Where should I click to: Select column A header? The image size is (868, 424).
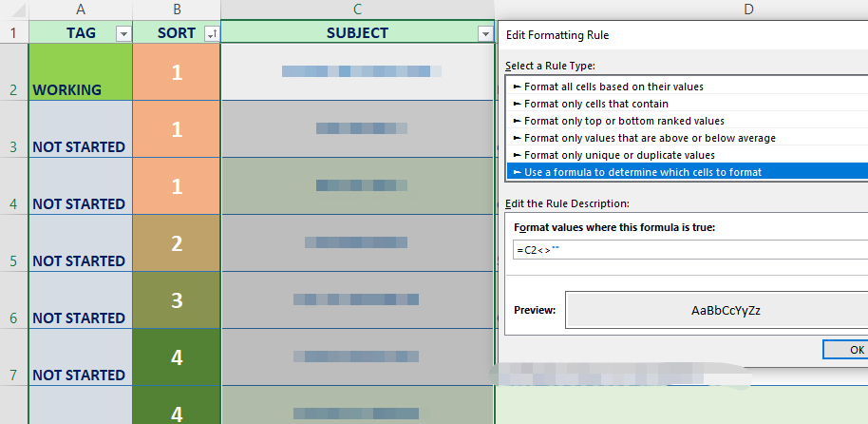[x=80, y=10]
